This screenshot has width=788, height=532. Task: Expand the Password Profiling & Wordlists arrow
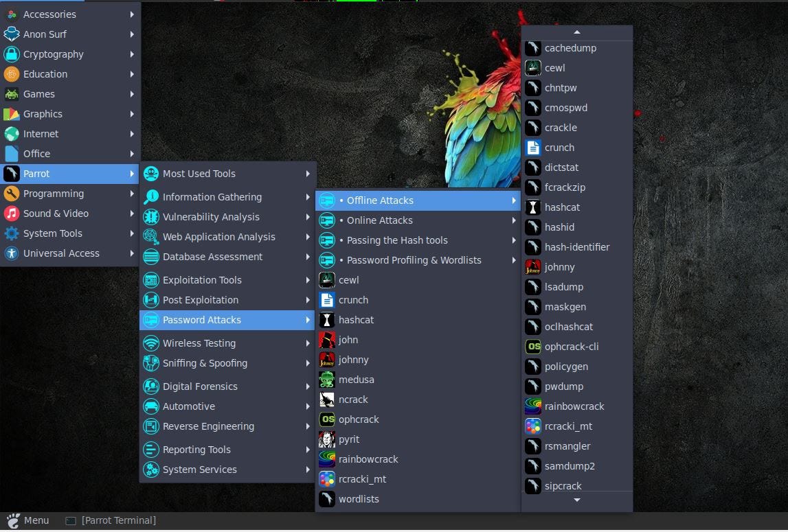[x=514, y=260]
